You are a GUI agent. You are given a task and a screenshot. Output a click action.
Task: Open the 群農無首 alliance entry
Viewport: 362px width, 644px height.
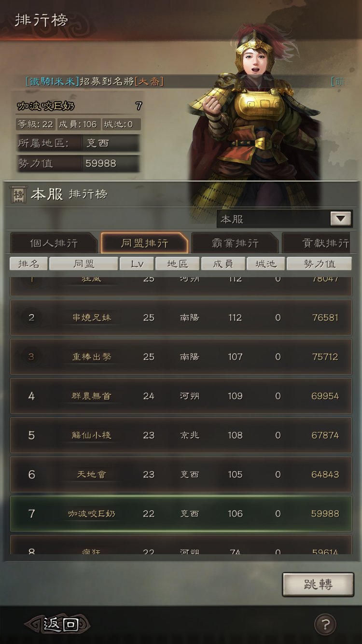coord(181,396)
